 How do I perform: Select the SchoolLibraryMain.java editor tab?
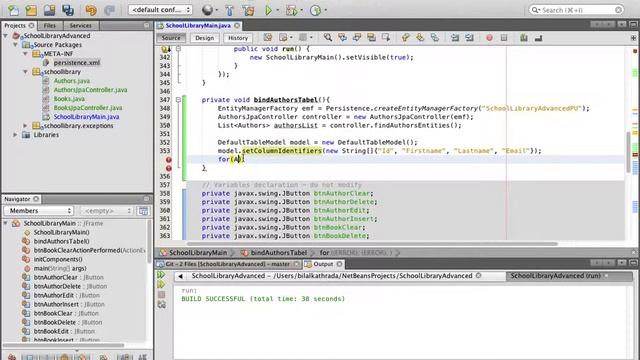point(198,25)
